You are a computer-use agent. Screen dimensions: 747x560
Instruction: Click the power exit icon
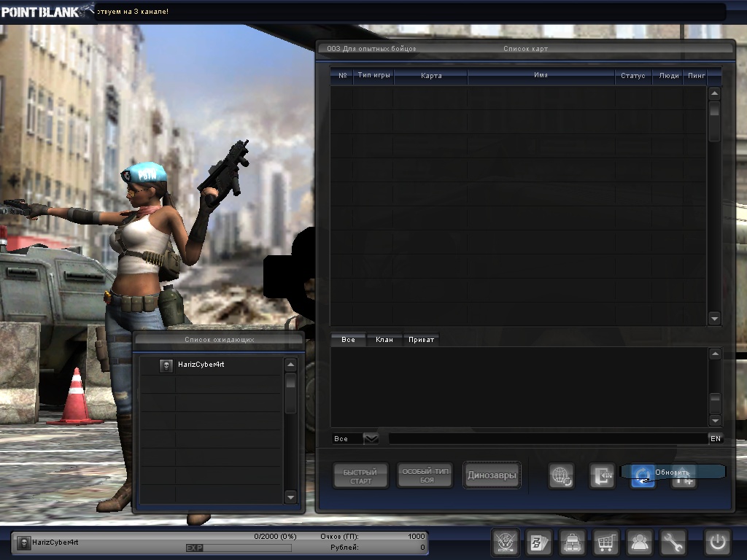718,542
